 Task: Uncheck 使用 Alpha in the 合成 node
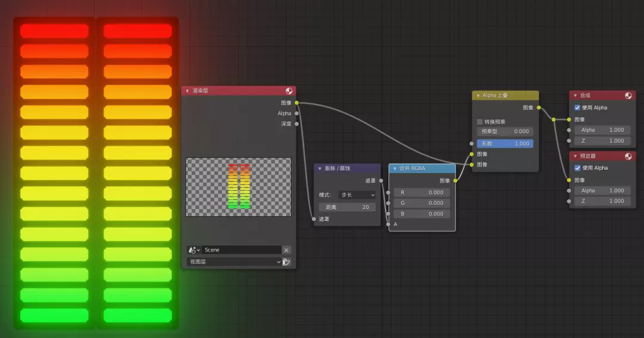pos(577,107)
